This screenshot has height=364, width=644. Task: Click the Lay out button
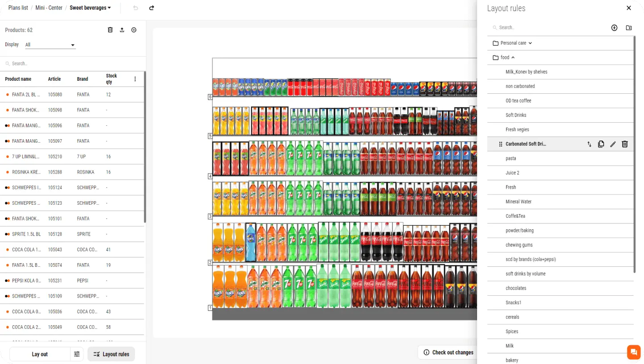pyautogui.click(x=40, y=354)
